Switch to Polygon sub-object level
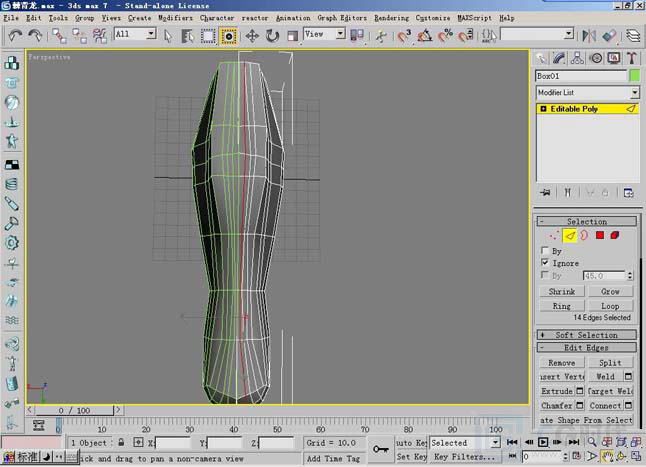646x467 pixels. tap(600, 236)
